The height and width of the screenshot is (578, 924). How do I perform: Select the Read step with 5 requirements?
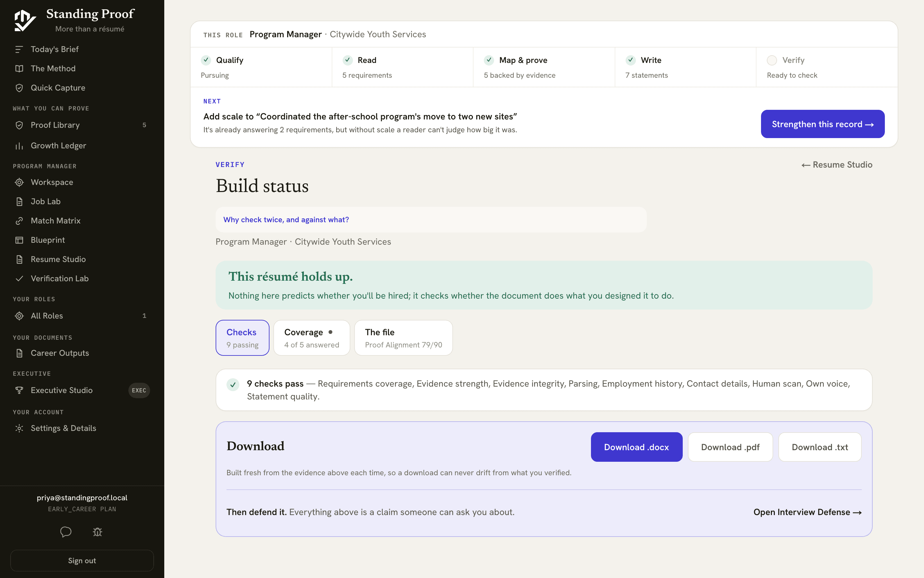point(402,67)
